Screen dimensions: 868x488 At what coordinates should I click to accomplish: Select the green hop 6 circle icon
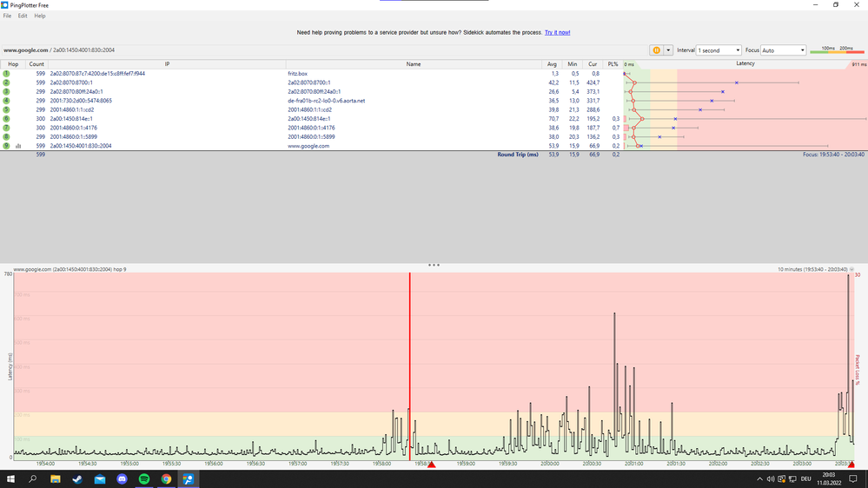(x=6, y=119)
